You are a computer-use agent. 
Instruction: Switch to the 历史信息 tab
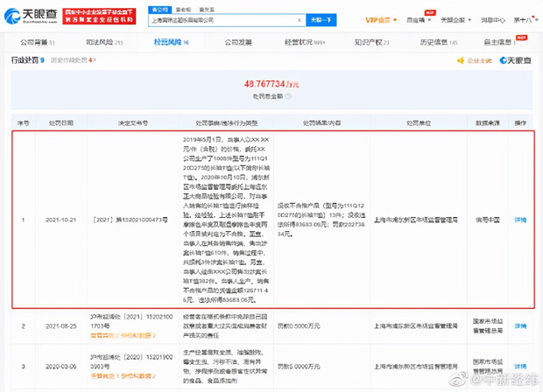[439, 43]
